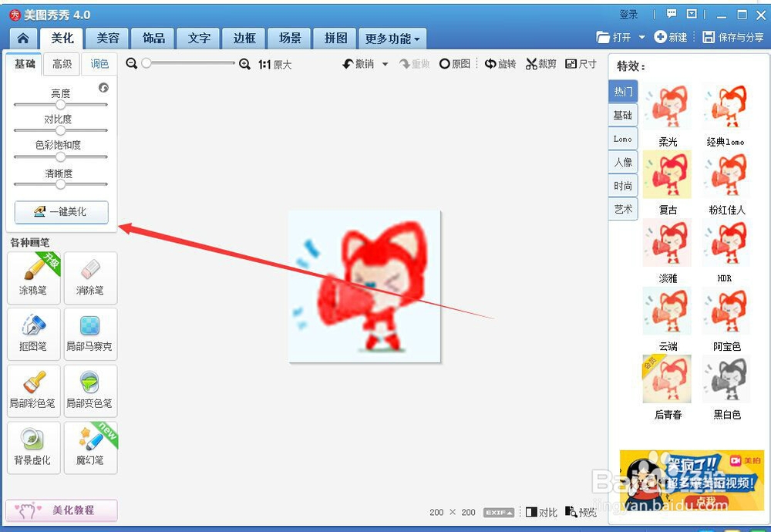Open the 美化教程 tutorial button
The height and width of the screenshot is (532, 771).
[62, 510]
